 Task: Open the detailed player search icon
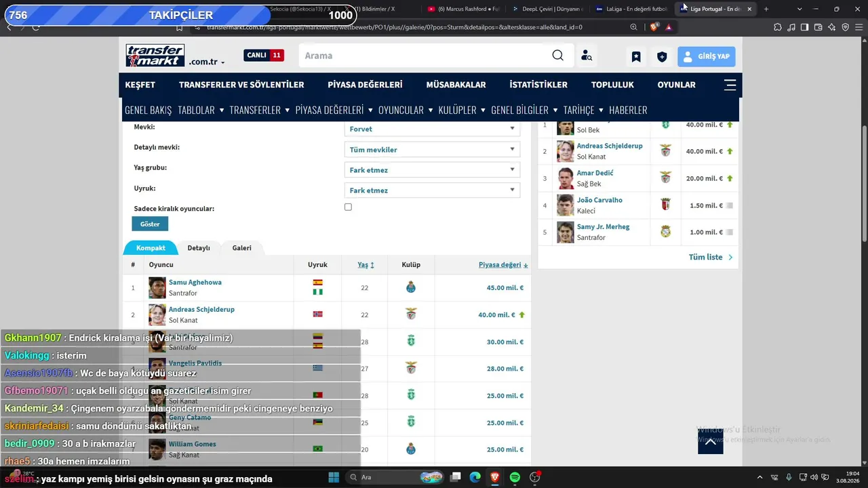click(587, 56)
